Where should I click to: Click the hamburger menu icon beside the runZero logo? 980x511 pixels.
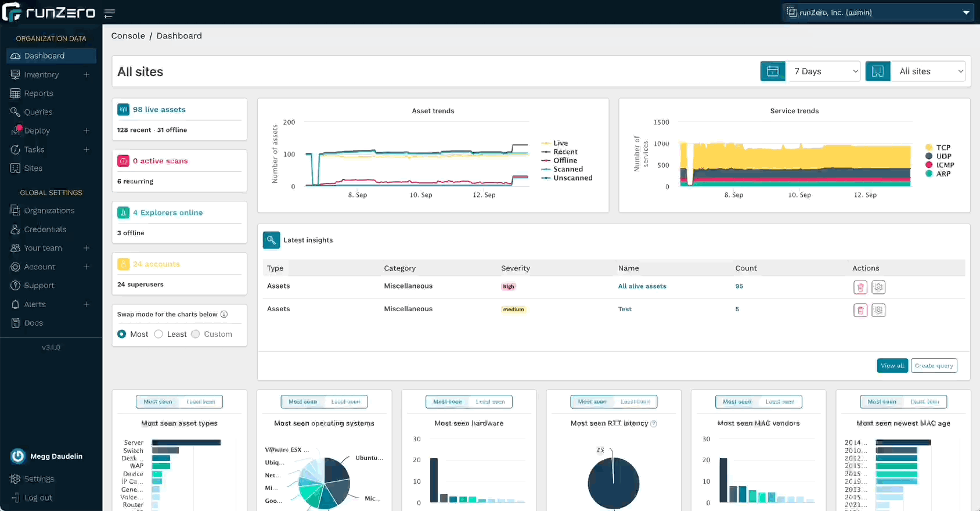tap(109, 13)
